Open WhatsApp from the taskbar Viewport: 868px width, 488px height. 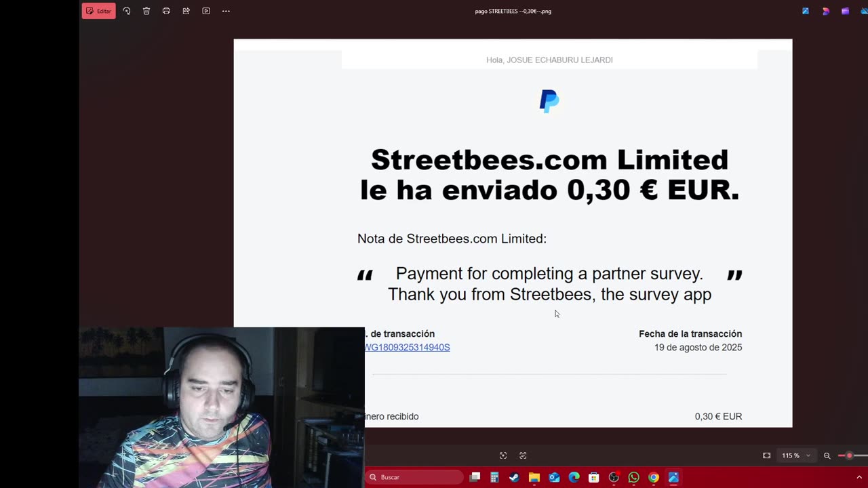click(633, 477)
